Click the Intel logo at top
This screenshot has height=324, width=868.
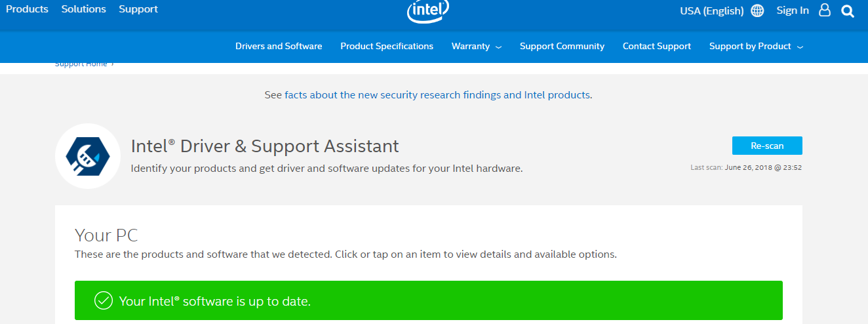tap(428, 10)
